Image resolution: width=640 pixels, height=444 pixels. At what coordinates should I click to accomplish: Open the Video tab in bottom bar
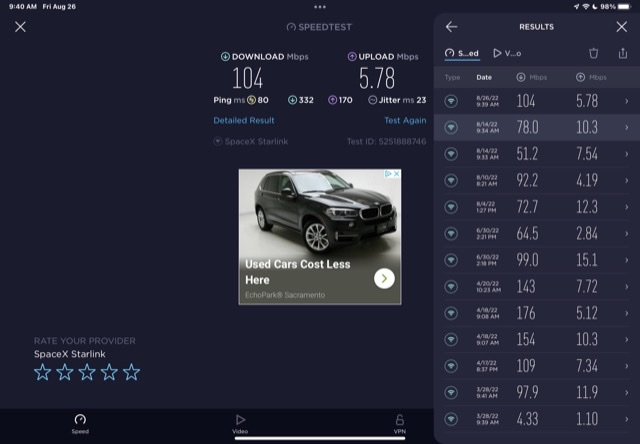(240, 424)
